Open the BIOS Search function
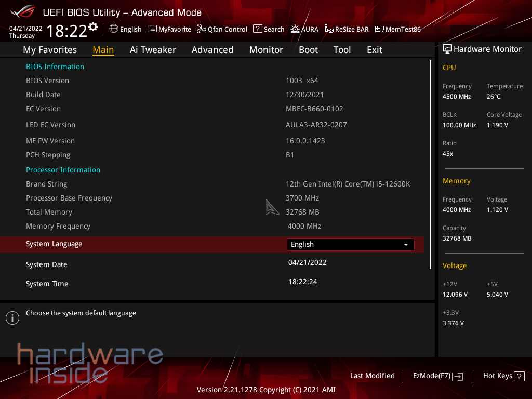 (269, 29)
